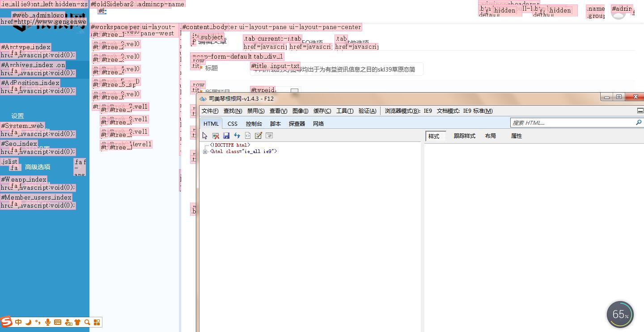Toggle the moon half/full-width icon on Sogou bar
Viewport: 644px width, 332px height.
(28, 322)
